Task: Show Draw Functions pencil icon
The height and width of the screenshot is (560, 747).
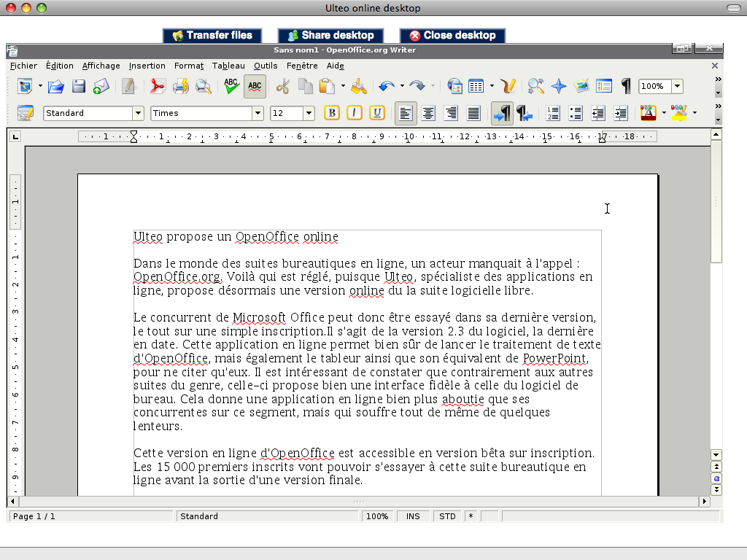Action: 508,86
